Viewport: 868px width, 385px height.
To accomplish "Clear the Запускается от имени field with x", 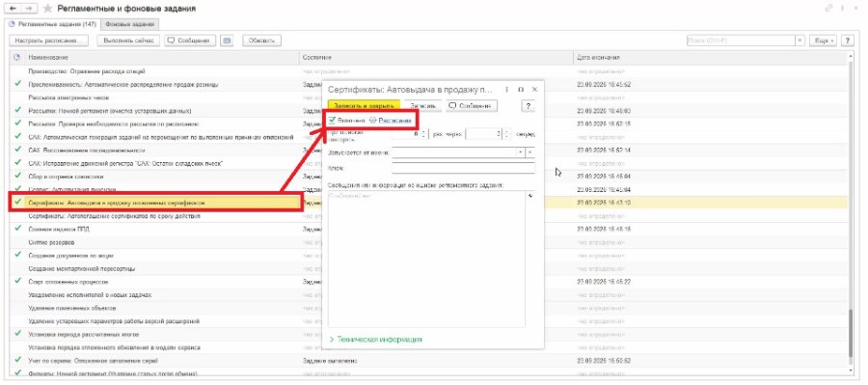I will (x=530, y=152).
